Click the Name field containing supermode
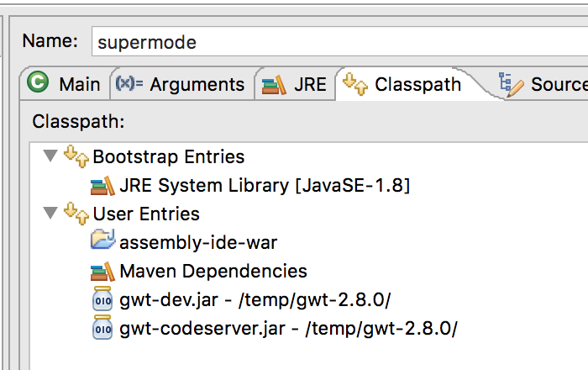This screenshot has width=588, height=370. (339, 42)
